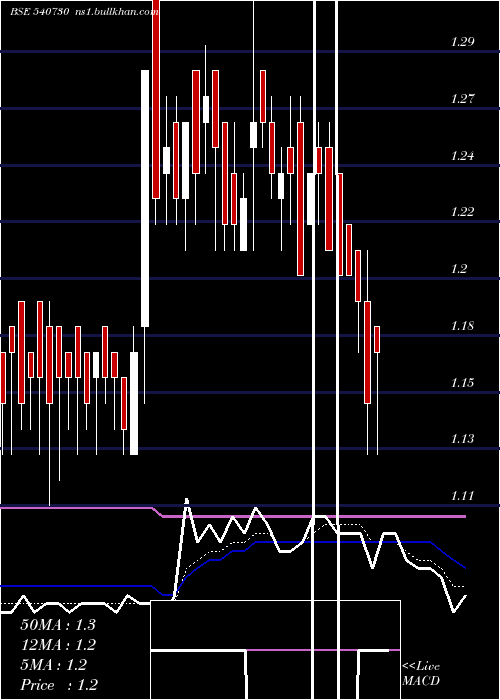Click the 1.27 price axis label
This screenshot has height=700, width=500.
[x=462, y=99]
